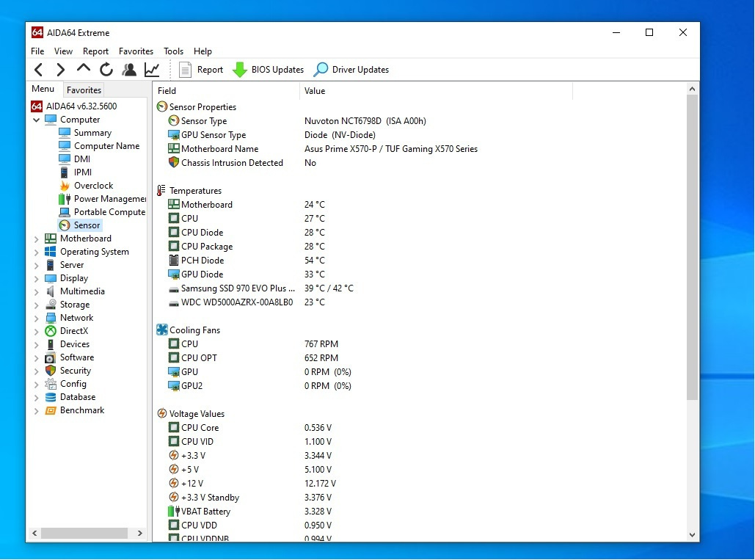Click the Operating System Windows logo icon

(50, 251)
